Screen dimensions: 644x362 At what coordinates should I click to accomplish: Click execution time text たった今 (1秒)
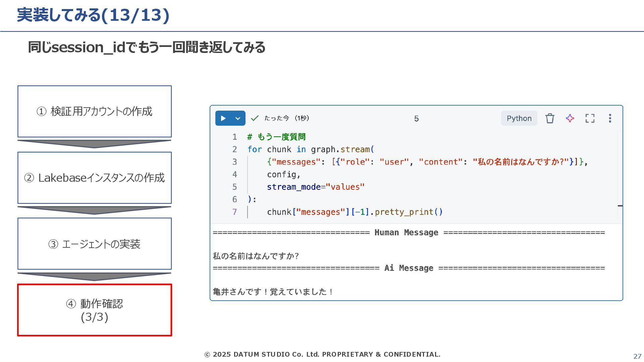tap(287, 118)
